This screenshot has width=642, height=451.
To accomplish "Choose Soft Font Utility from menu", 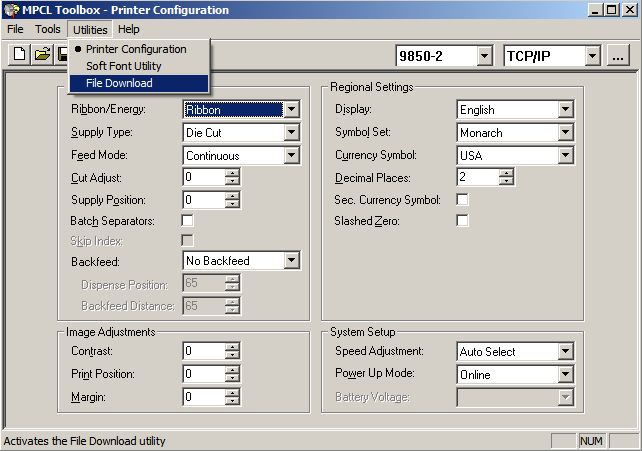I will [139, 66].
